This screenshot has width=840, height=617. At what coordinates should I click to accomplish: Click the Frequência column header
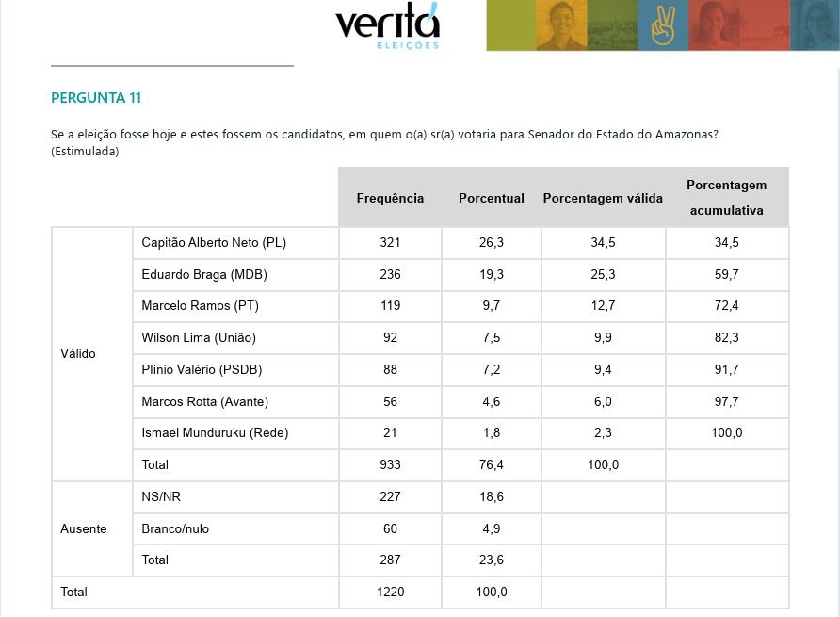click(x=390, y=198)
